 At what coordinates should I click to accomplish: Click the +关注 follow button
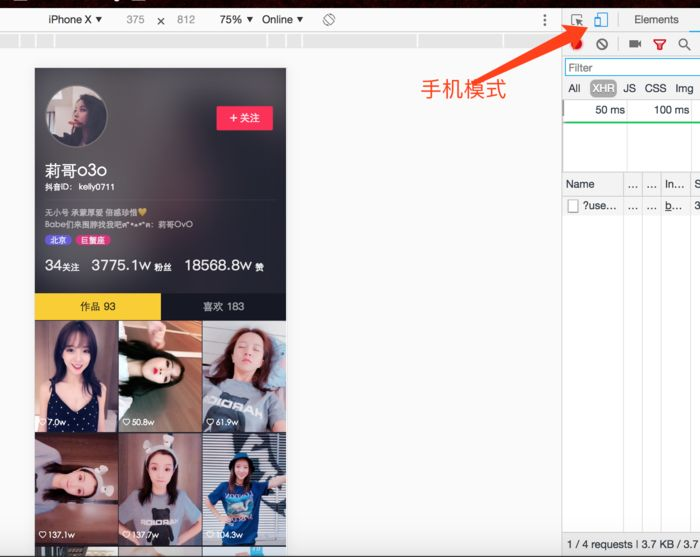coord(245,118)
